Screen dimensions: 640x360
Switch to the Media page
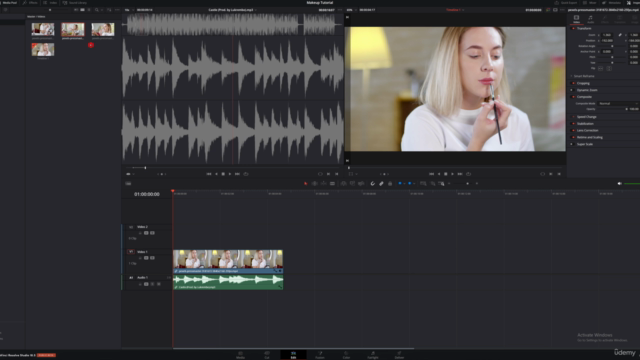tap(240, 355)
